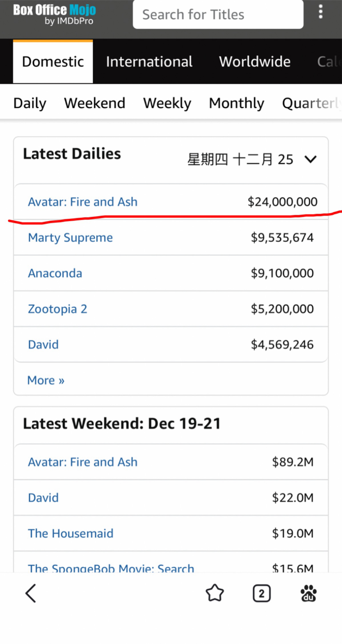Bookmark page with the star icon
Image resolution: width=342 pixels, height=644 pixels.
215,593
